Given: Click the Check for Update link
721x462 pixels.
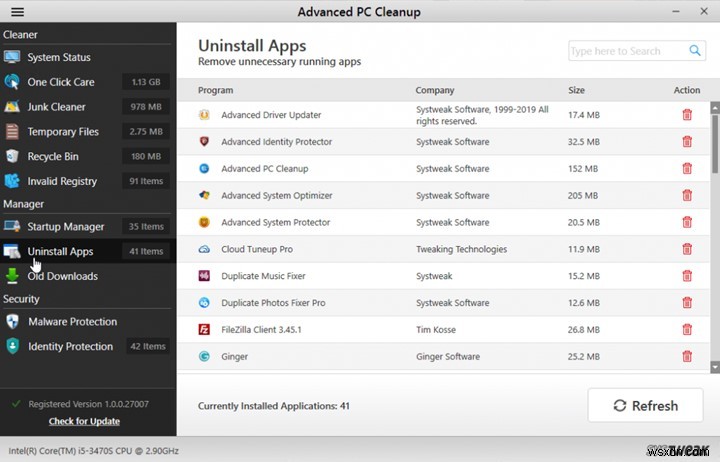Looking at the screenshot, I should 84,421.
